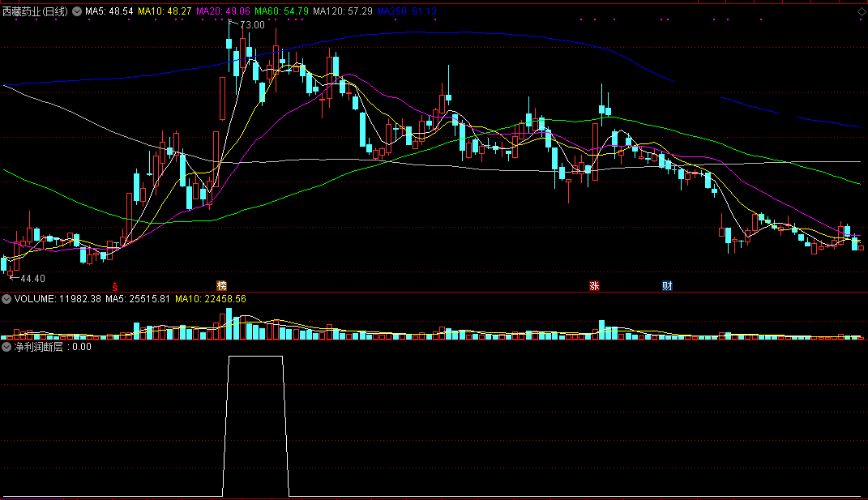Click the 44.40 low price label
868x500 pixels.
tap(32, 279)
